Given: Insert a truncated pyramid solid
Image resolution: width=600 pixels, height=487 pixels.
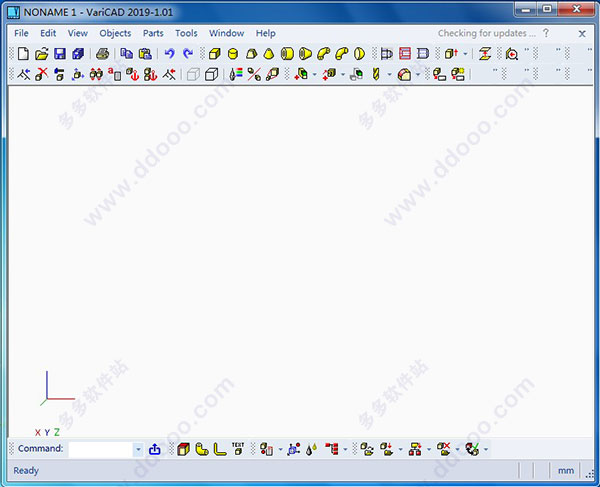Looking at the screenshot, I should (251, 54).
